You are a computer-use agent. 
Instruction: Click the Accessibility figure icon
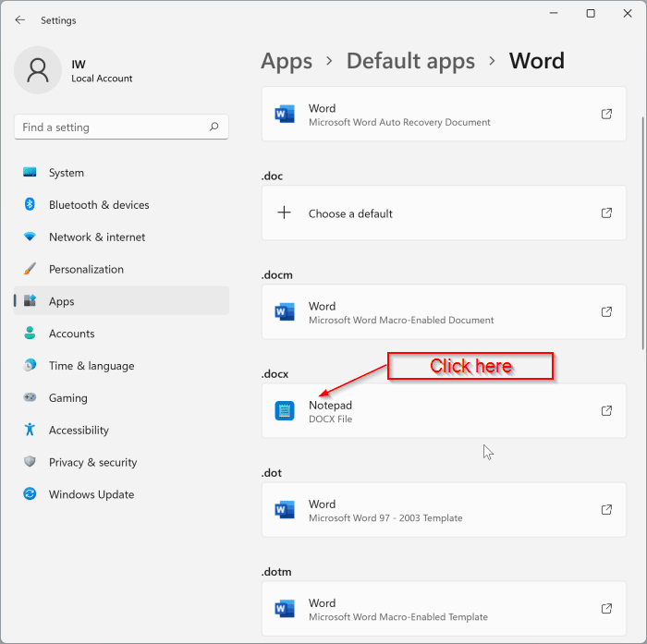(x=30, y=430)
